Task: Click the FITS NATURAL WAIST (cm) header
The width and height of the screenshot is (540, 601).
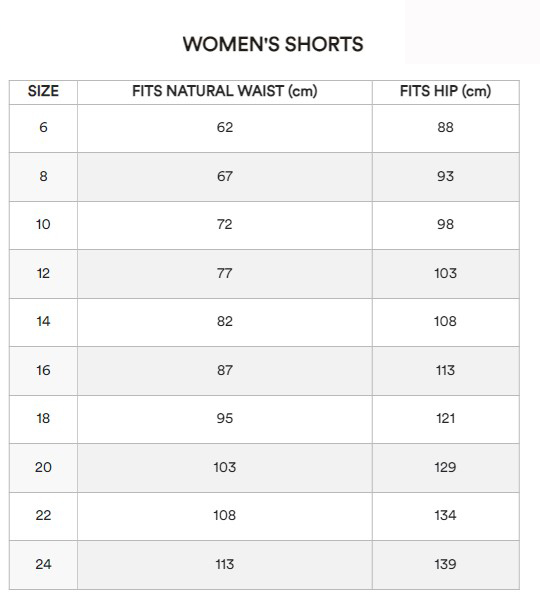Action: [225, 91]
